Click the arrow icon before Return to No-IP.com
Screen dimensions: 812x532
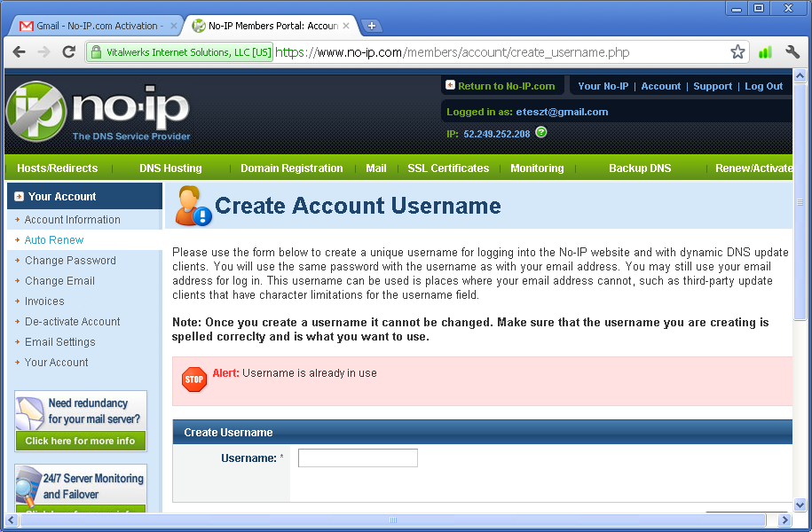tap(450, 85)
